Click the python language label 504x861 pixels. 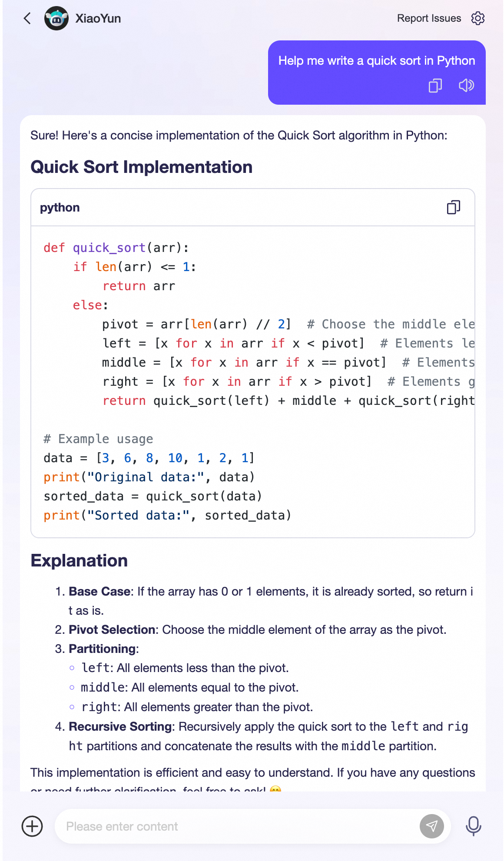60,208
